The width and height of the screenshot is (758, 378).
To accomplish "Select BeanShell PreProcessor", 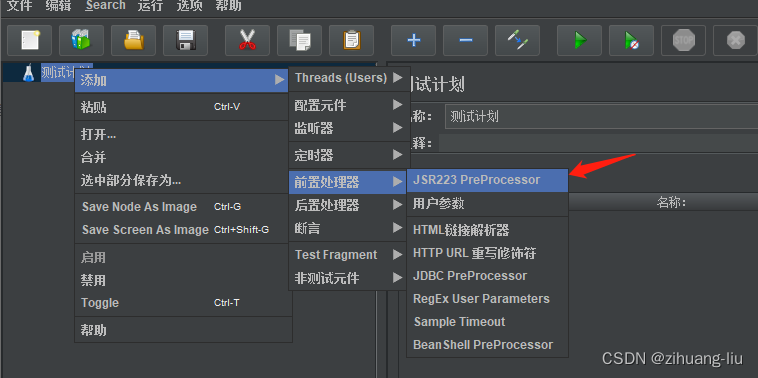I will click(488, 345).
